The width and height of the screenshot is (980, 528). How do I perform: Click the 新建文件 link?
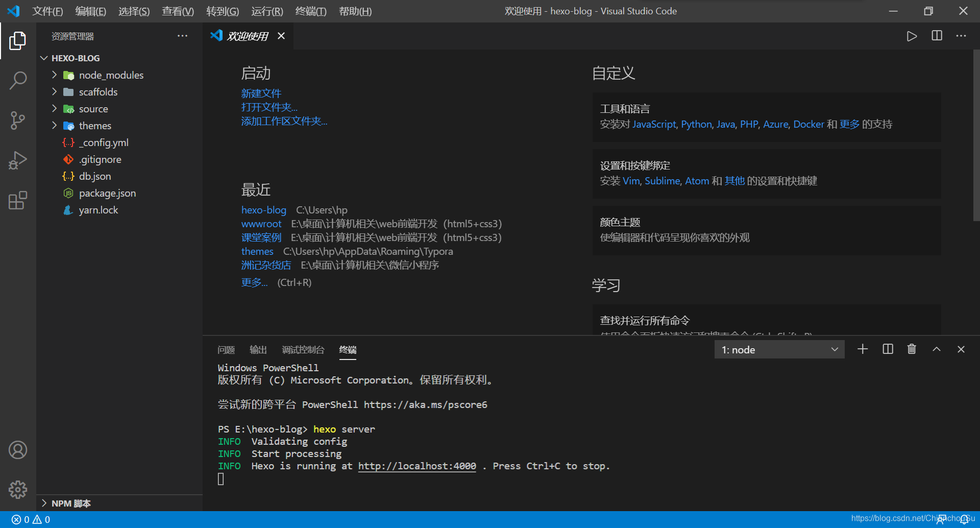click(261, 93)
